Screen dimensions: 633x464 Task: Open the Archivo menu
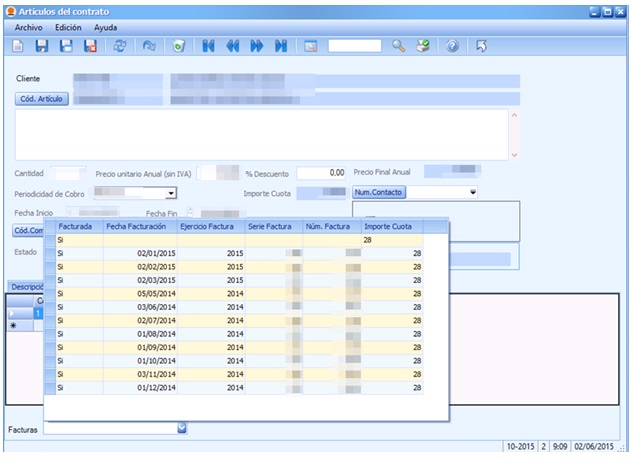(x=29, y=28)
